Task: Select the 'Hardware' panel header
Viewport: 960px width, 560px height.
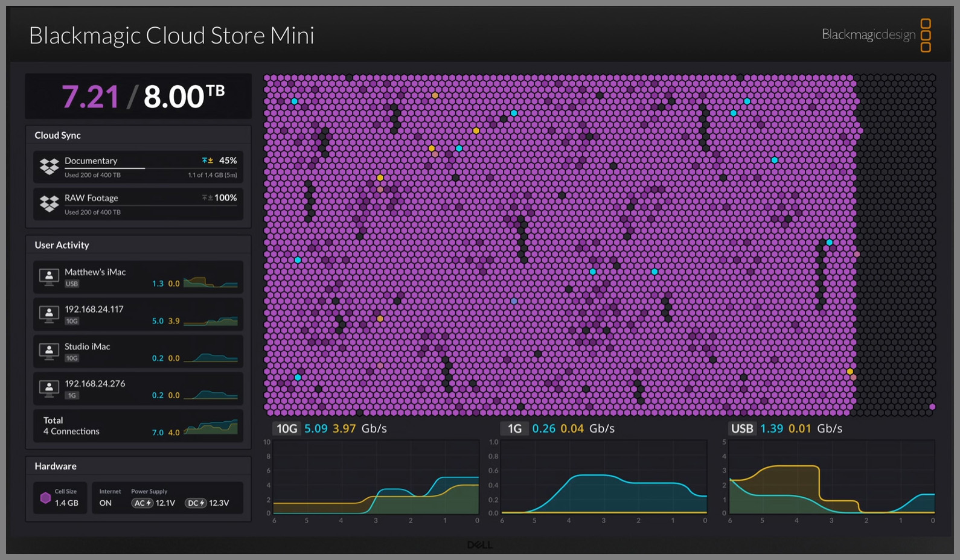Action: [x=56, y=466]
